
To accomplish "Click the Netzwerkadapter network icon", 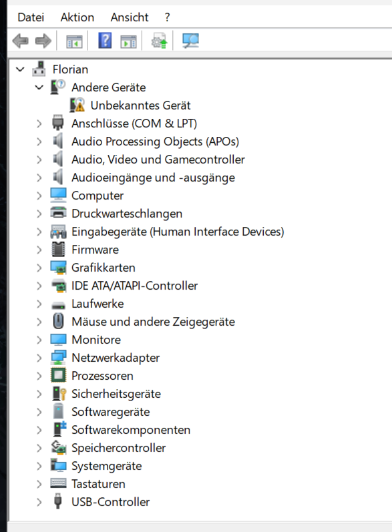I will coord(58,357).
